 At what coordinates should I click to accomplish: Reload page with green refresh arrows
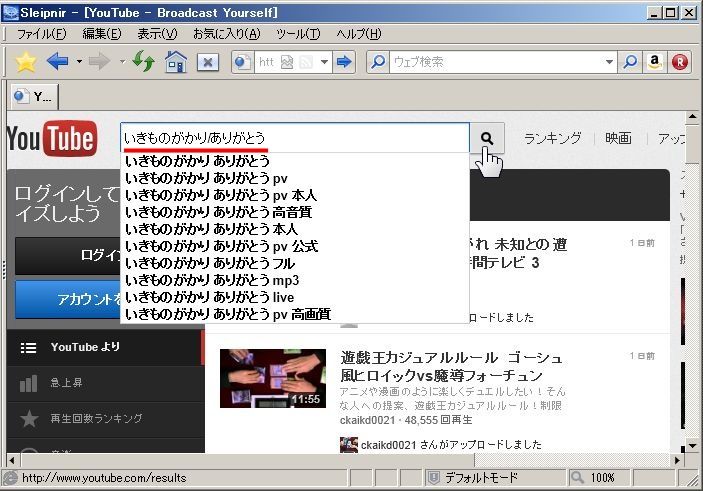[x=143, y=61]
